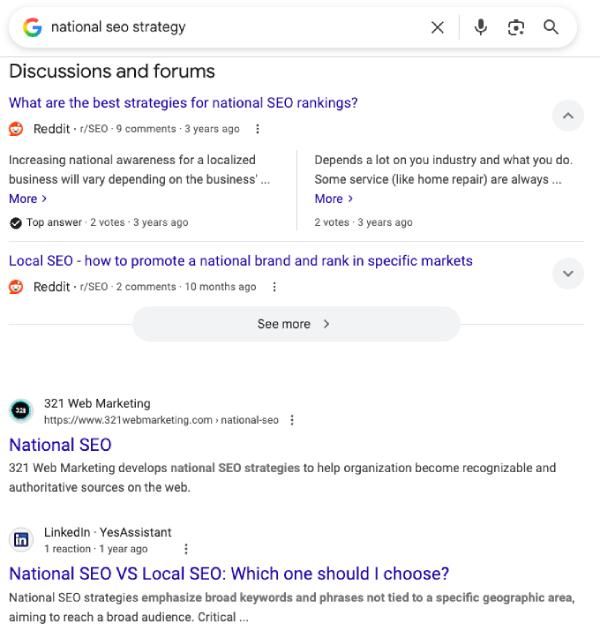Collapse the best strategies discussion with chevron up
600x638 pixels.
(568, 116)
